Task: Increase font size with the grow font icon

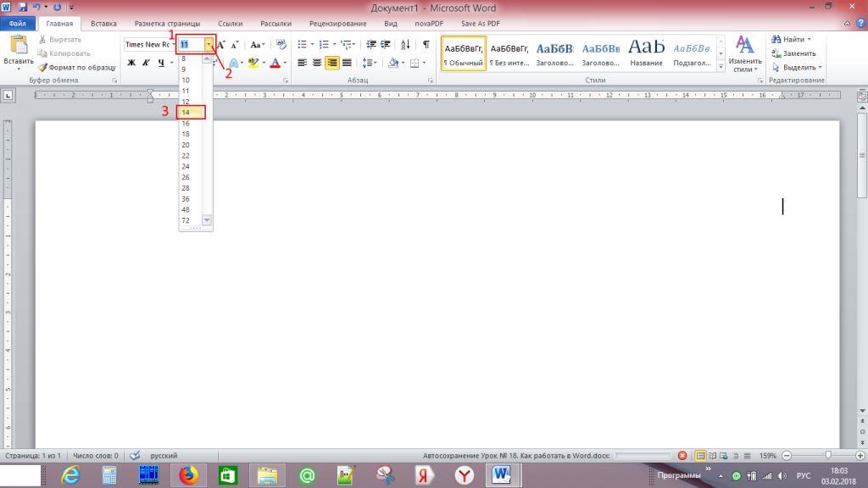Action: tap(221, 45)
